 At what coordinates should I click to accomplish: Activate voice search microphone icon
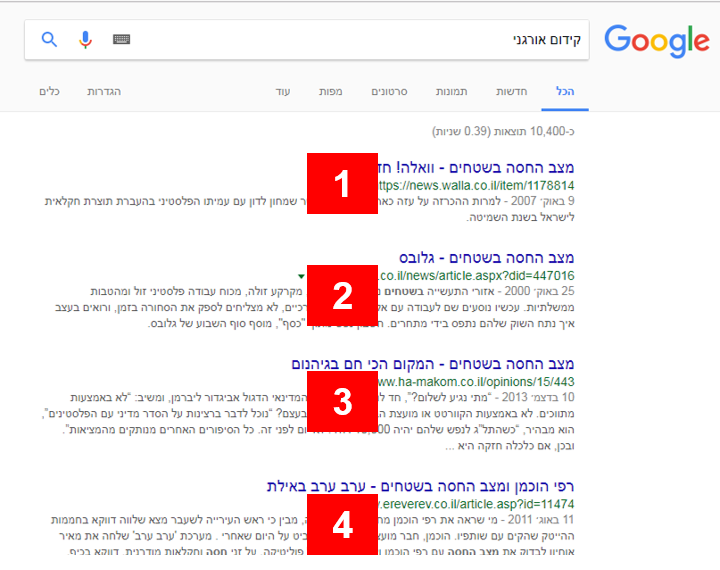[x=85, y=40]
